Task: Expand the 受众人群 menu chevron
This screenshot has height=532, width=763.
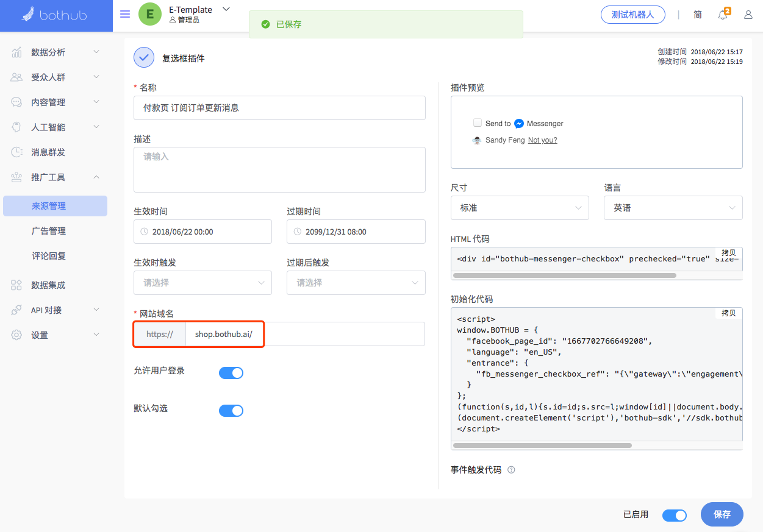Action: [x=96, y=77]
